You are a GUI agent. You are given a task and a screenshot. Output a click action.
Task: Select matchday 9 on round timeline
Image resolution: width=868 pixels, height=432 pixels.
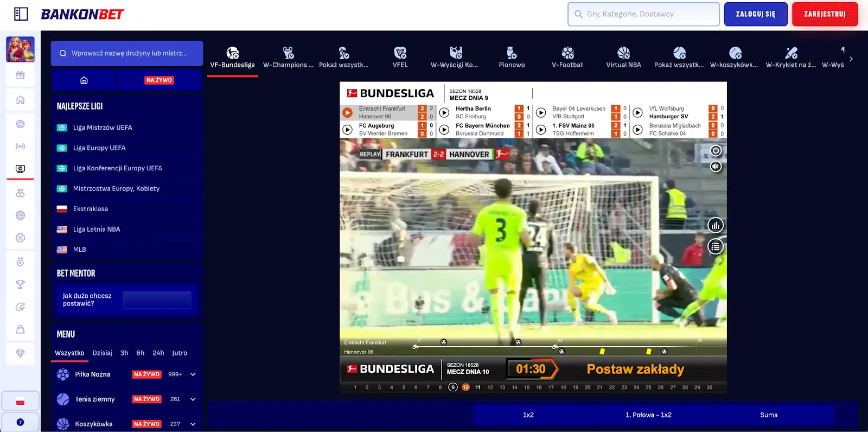pyautogui.click(x=453, y=387)
